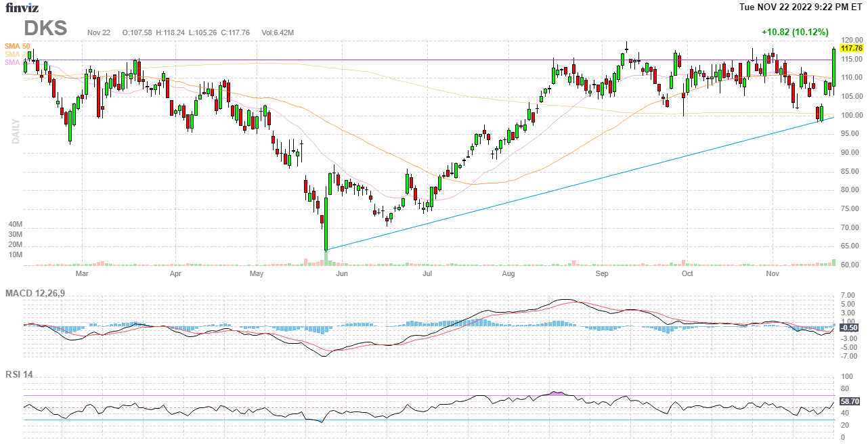Click the DKS ticker symbol
This screenshot has height=448, width=868.
point(46,28)
